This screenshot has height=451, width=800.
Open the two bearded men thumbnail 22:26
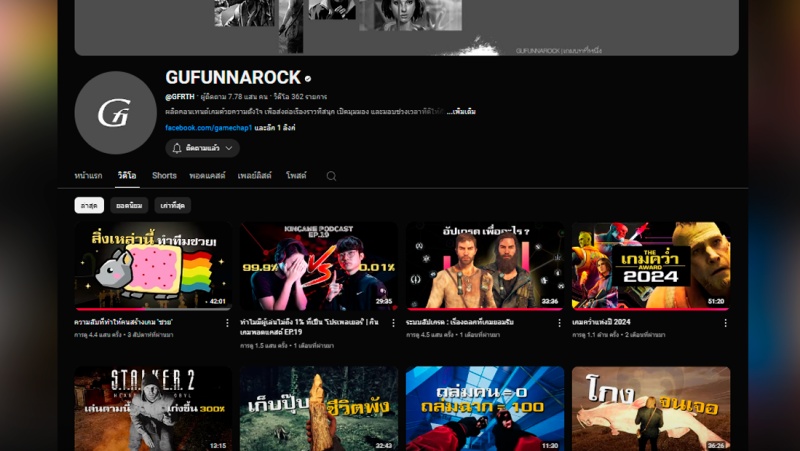485,266
